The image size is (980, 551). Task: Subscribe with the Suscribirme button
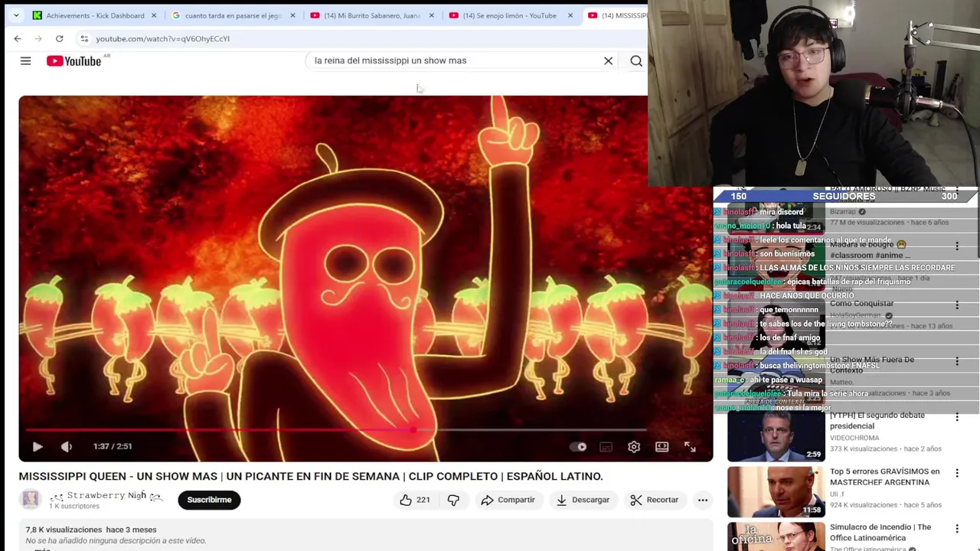[x=209, y=500]
